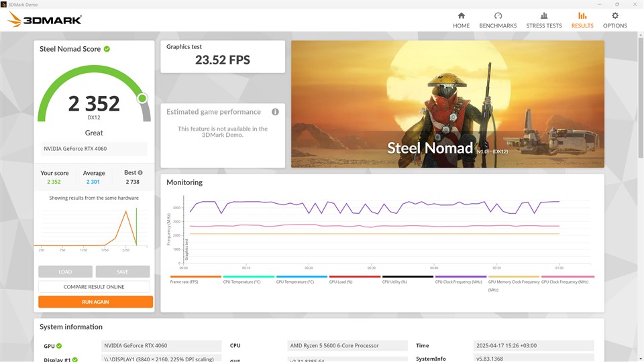This screenshot has width=644, height=362.
Task: Open the Benchmarks gauge icon
Action: tap(498, 15)
